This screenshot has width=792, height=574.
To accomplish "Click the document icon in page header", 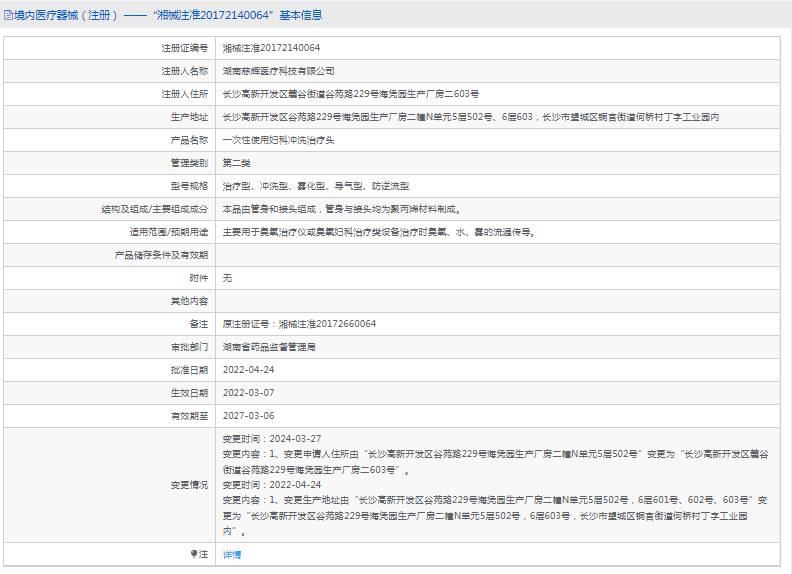I will (8, 15).
